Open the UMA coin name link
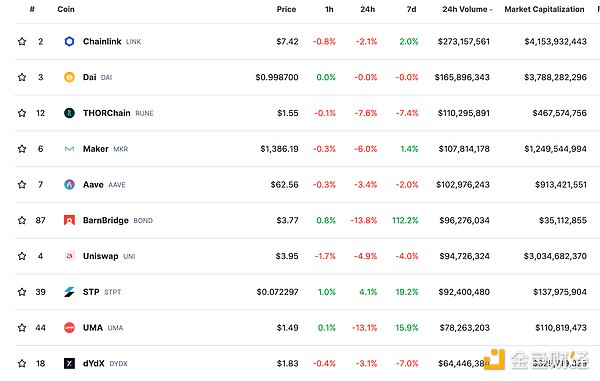 click(x=93, y=328)
